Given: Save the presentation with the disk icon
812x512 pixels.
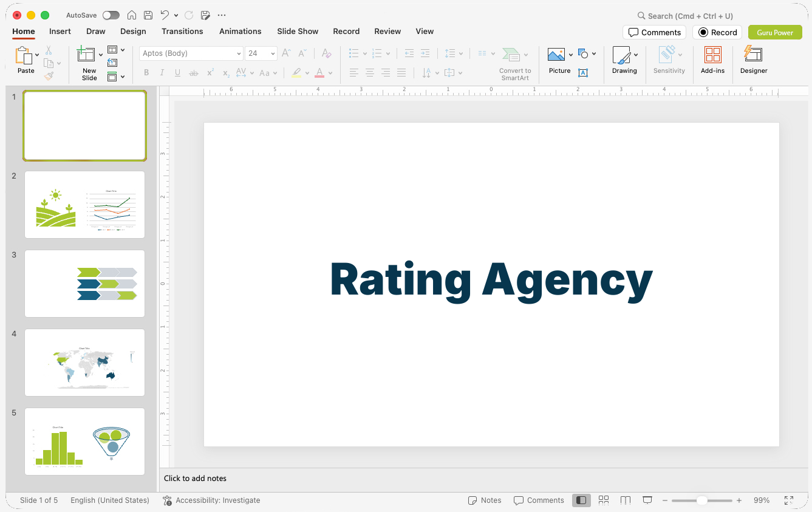Looking at the screenshot, I should (x=148, y=15).
